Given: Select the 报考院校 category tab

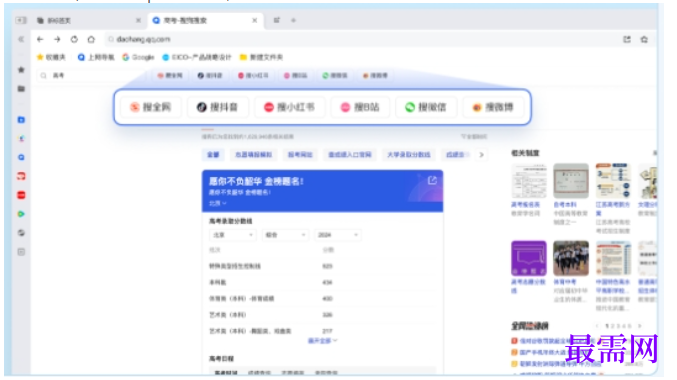Looking at the screenshot, I should [x=300, y=155].
